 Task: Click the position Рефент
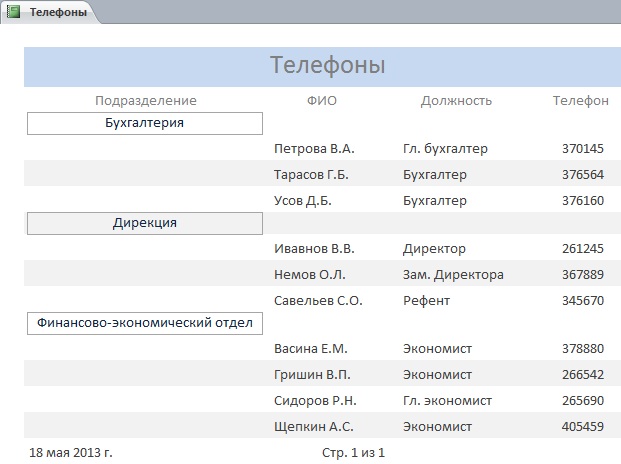(426, 300)
